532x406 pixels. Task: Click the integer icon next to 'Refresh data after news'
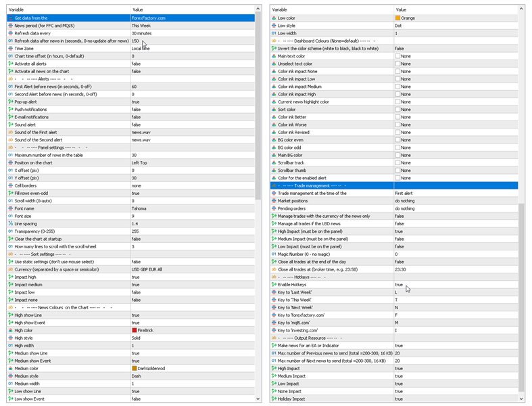[11, 41]
